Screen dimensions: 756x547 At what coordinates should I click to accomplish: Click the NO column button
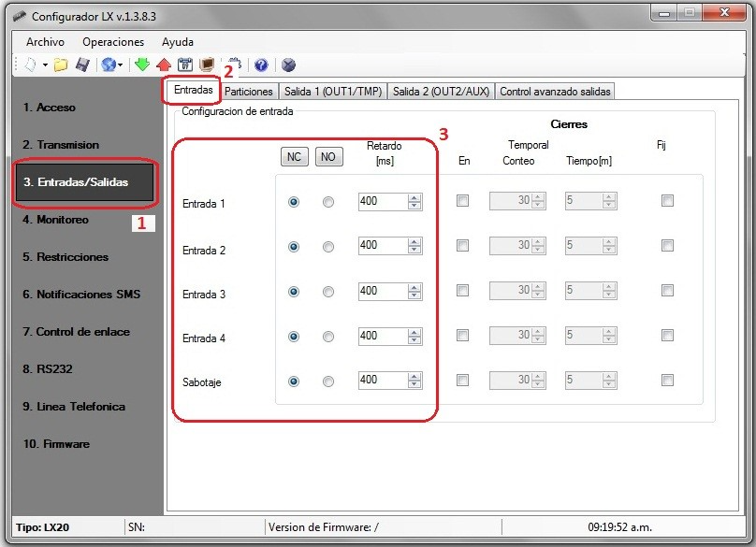pyautogui.click(x=328, y=157)
